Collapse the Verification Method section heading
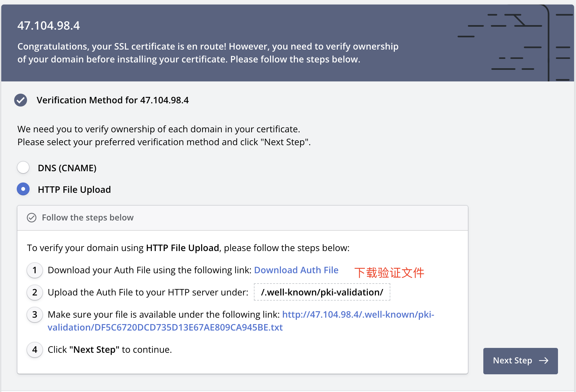 pos(113,100)
